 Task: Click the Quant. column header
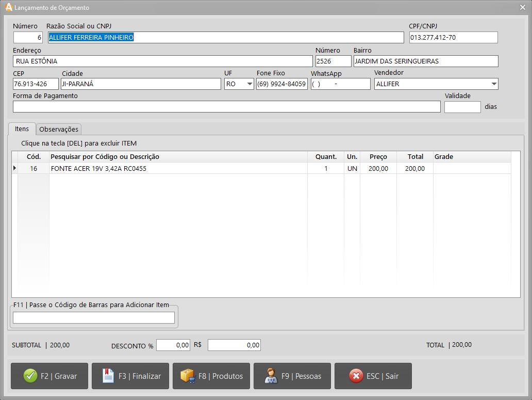326,157
